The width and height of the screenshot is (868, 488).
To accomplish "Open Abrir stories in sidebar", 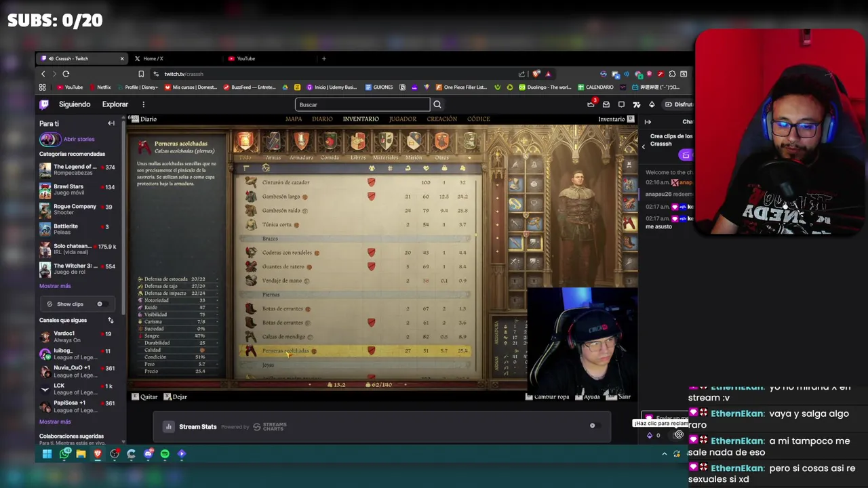I will pyautogui.click(x=68, y=139).
